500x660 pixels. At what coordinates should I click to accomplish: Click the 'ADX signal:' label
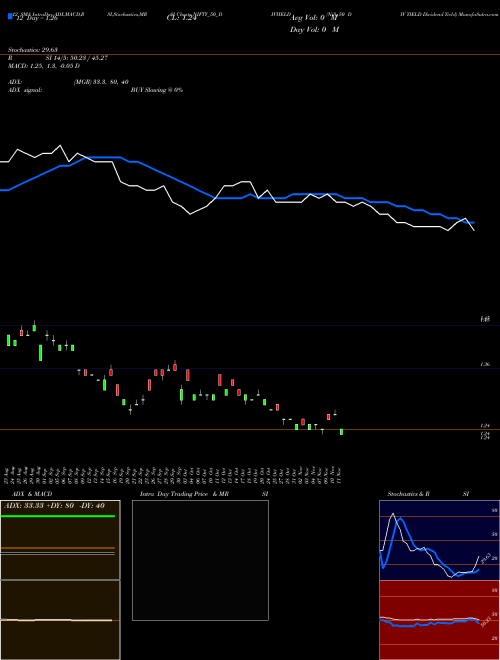[x=25, y=90]
